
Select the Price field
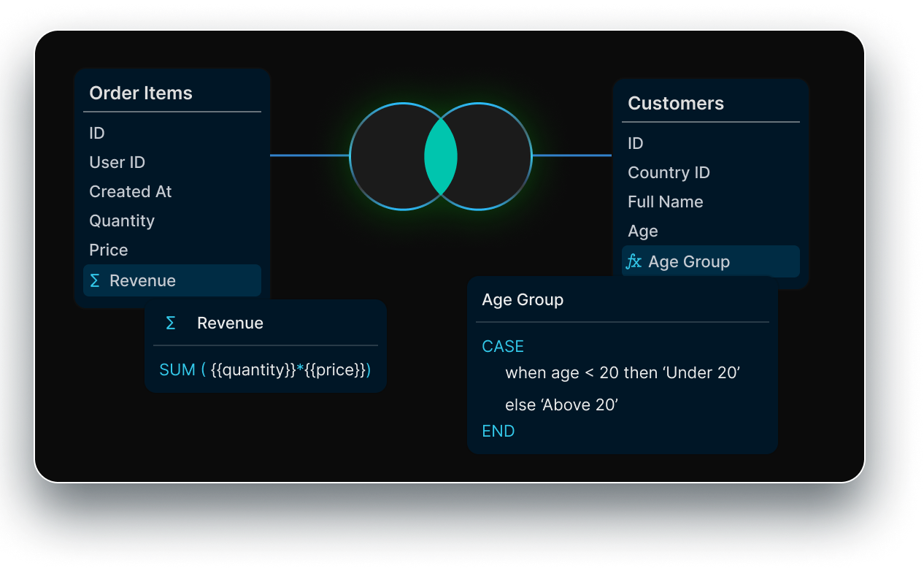pos(109,250)
